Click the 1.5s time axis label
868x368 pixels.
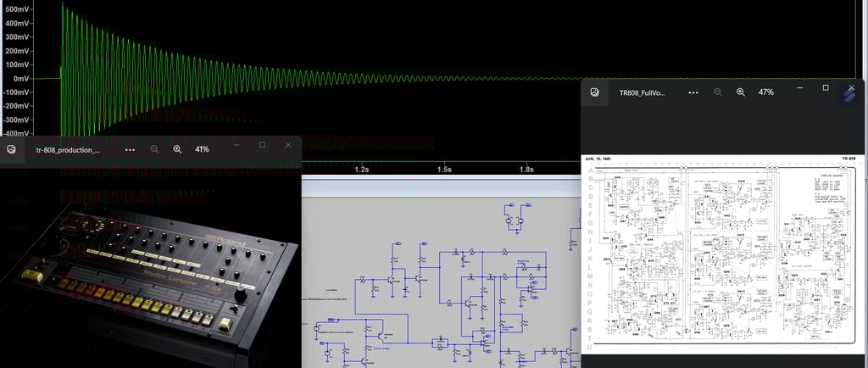444,170
